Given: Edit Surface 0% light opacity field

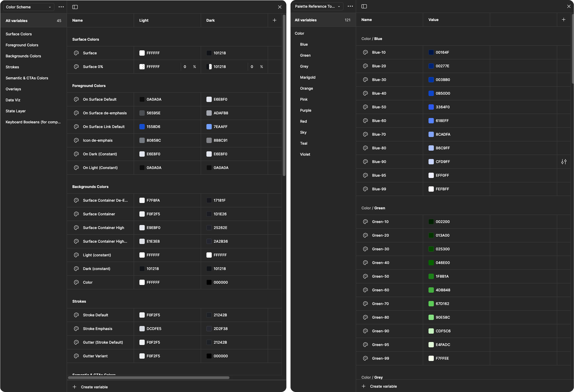Looking at the screenshot, I should click(185, 67).
